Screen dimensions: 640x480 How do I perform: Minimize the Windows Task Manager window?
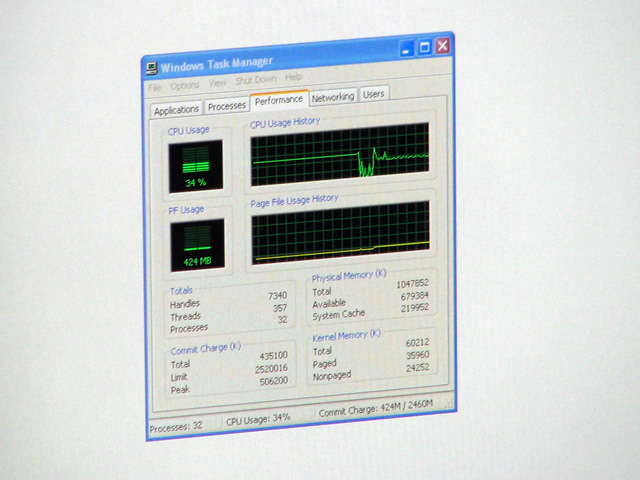(407, 47)
